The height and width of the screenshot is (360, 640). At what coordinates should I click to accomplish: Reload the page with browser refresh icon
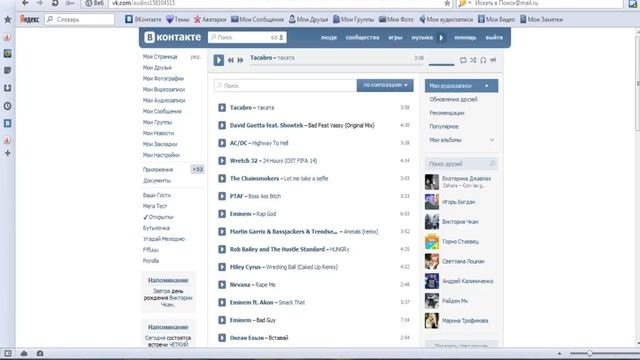[55, 3]
